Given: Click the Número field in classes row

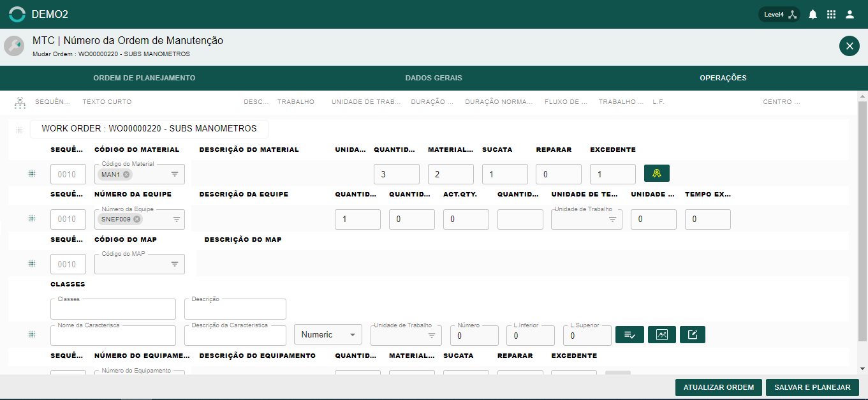Looking at the screenshot, I should (474, 335).
